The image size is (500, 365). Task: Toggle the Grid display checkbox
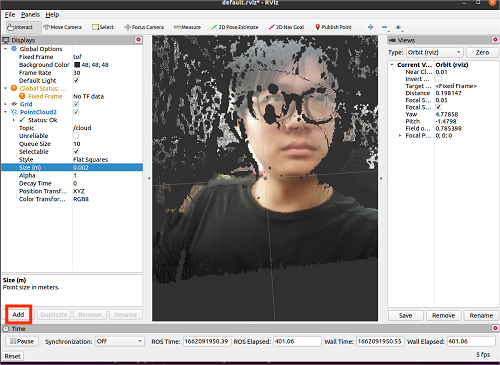pyautogui.click(x=76, y=104)
